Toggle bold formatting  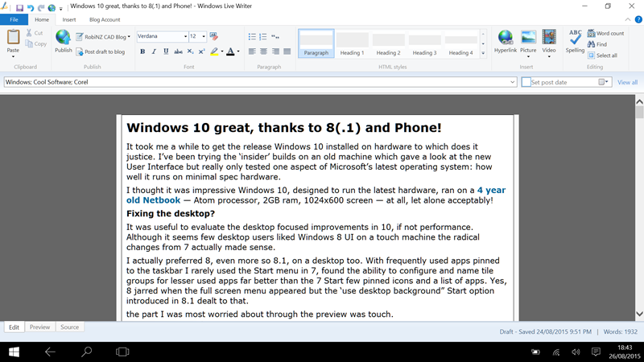[142, 51]
